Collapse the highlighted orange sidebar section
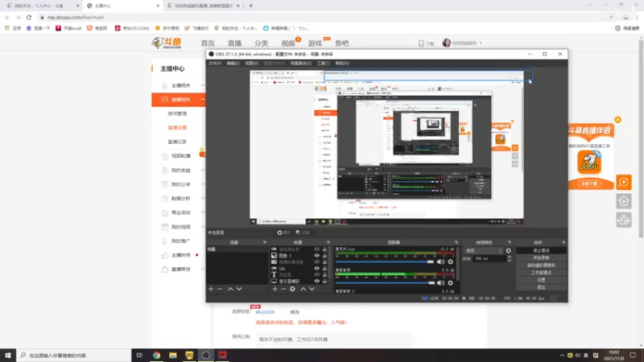 (x=203, y=99)
